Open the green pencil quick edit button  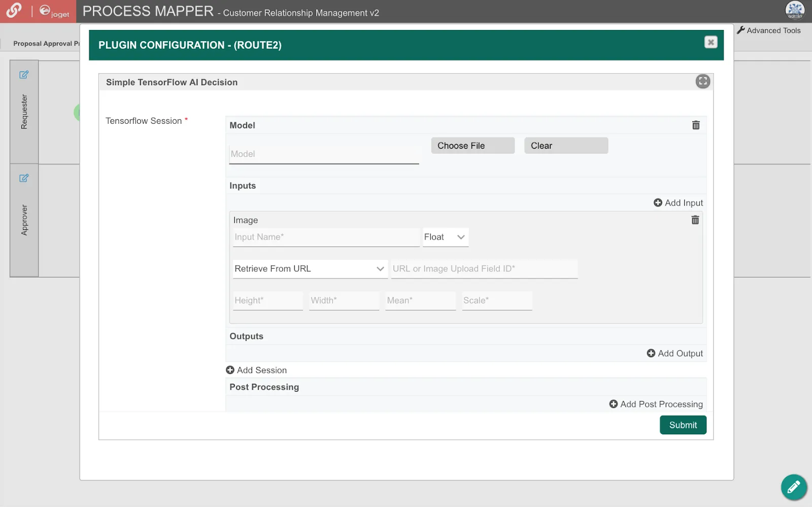click(794, 487)
